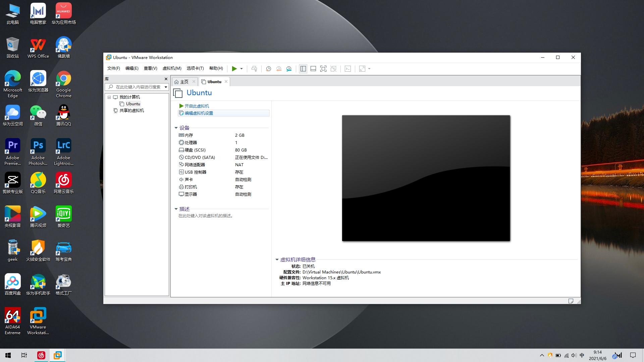The height and width of the screenshot is (362, 644).
Task: Close the Ubuntu tab
Action: pos(226,81)
